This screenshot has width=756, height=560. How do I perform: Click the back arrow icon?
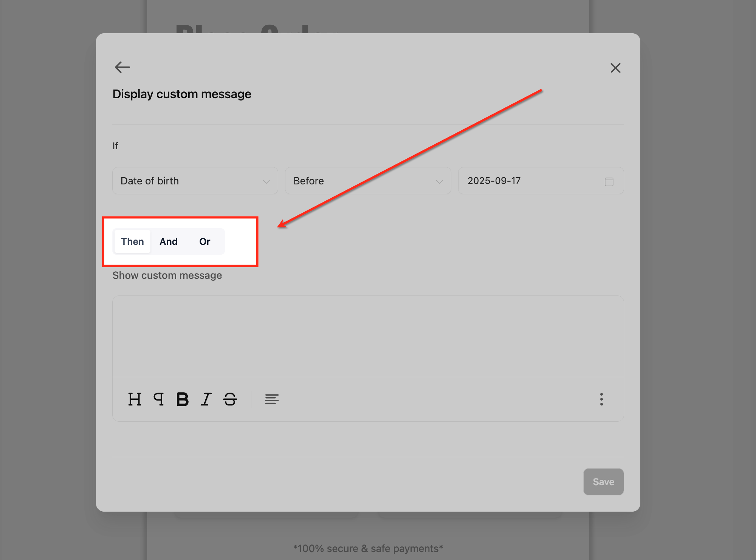(122, 67)
